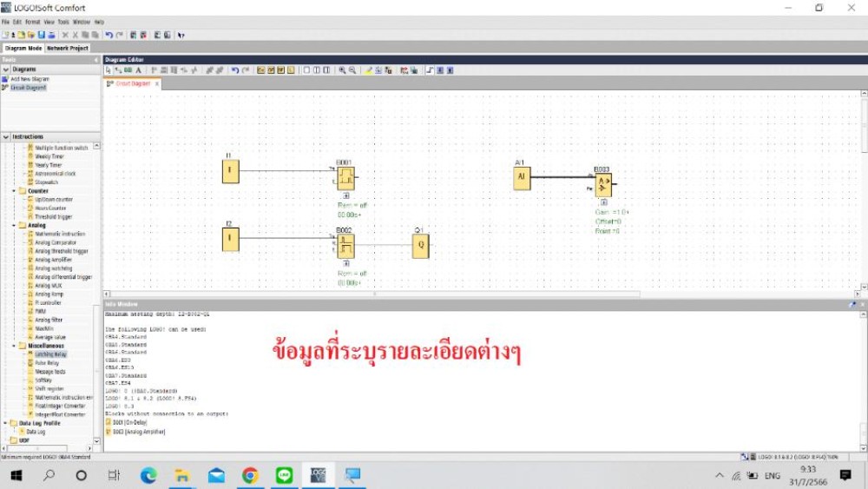Collapse the Instructions section chevron
This screenshot has width=868, height=489.
[x=6, y=136]
